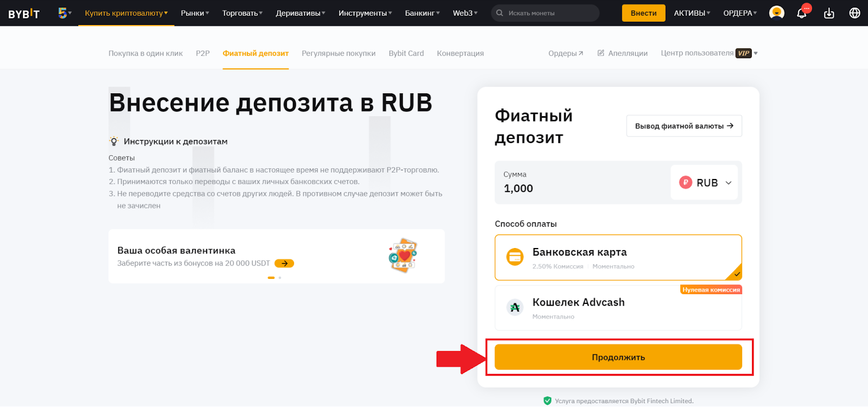Open the Конвертация tab

[x=460, y=53]
